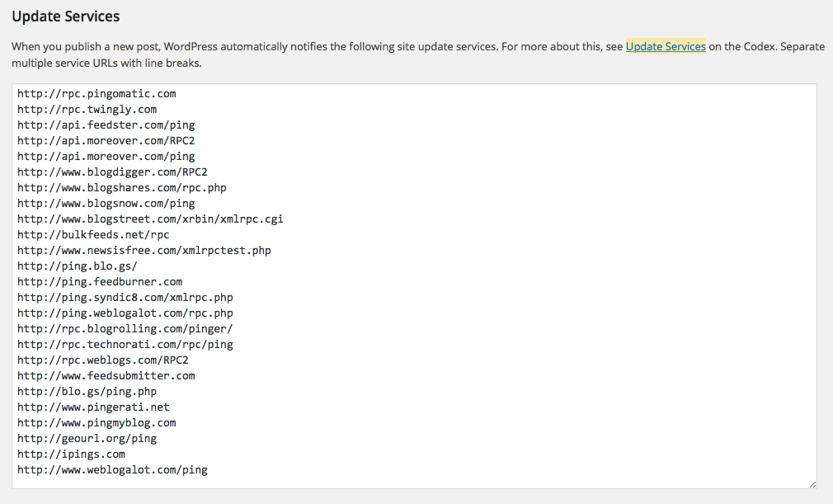Viewport: 833px width, 504px height.
Task: Click the blogstreet.com/xrbin/xmlrpc.cgi line
Action: [x=150, y=219]
